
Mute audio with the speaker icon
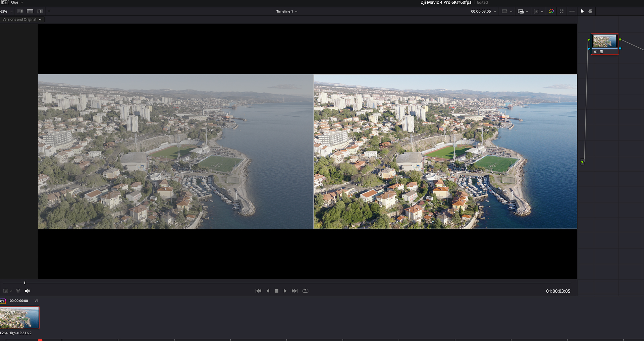pos(28,291)
